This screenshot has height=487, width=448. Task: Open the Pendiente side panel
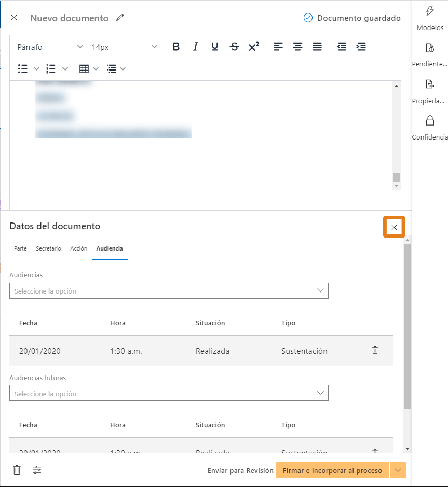pos(430,55)
